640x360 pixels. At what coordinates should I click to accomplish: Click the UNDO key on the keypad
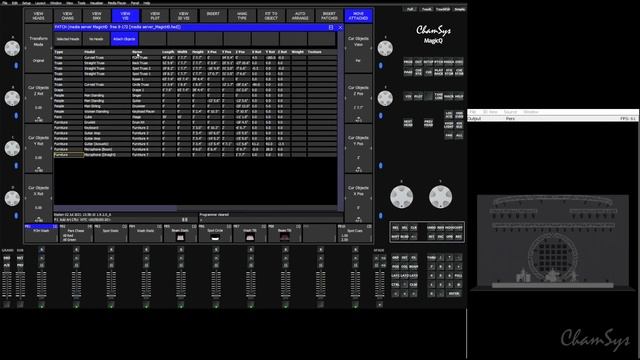point(431,228)
